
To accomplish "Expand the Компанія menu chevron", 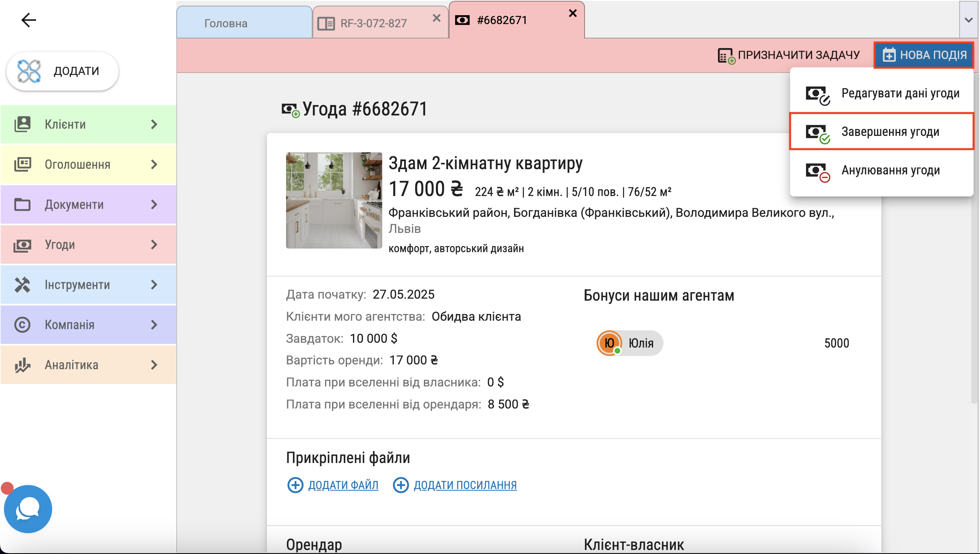I will [x=154, y=325].
